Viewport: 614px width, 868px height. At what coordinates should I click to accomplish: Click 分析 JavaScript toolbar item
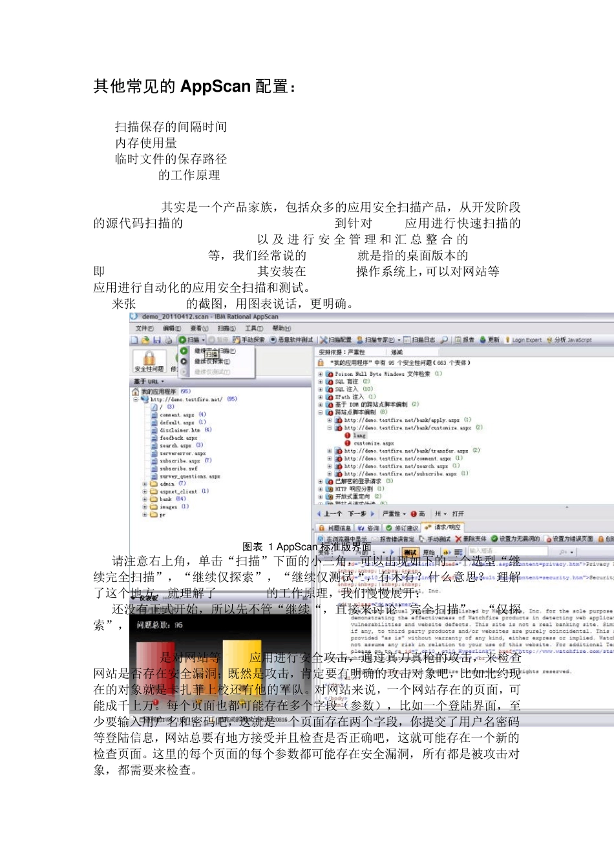(x=569, y=340)
